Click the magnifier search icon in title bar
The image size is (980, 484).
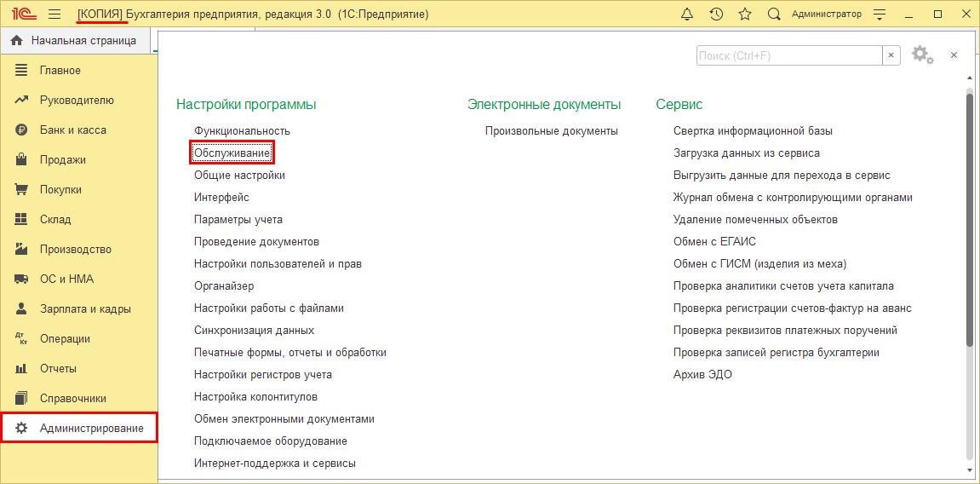point(774,14)
